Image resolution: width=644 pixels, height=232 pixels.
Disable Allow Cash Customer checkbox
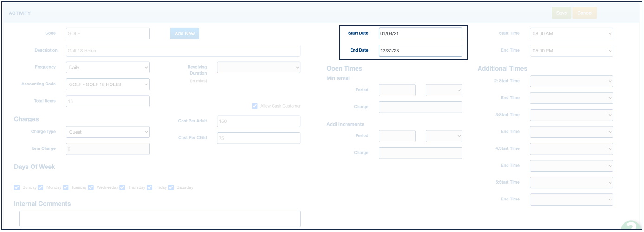coord(254,106)
